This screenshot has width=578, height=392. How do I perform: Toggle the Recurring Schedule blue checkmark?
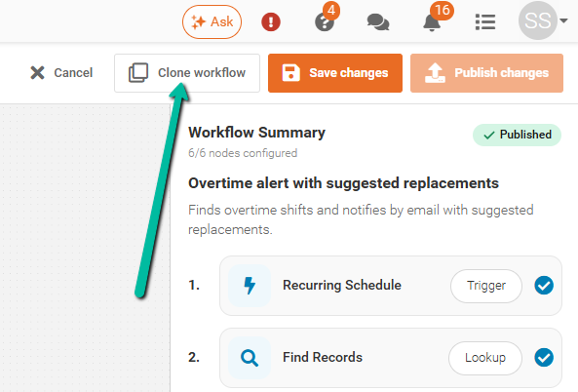544,286
